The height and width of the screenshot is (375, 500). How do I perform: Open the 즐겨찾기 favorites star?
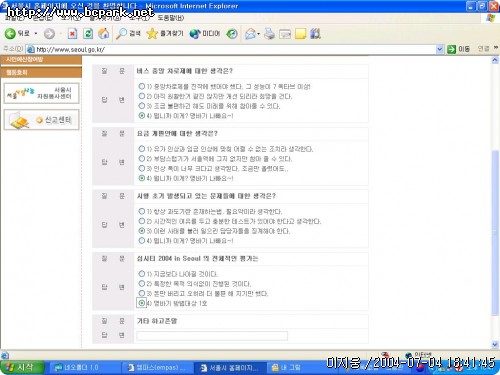click(165, 33)
